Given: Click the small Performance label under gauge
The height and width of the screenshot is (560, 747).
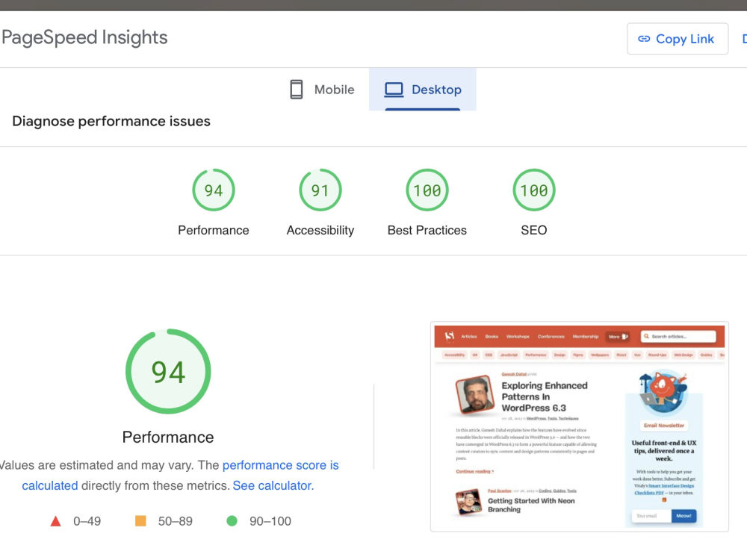Looking at the screenshot, I should [x=214, y=230].
